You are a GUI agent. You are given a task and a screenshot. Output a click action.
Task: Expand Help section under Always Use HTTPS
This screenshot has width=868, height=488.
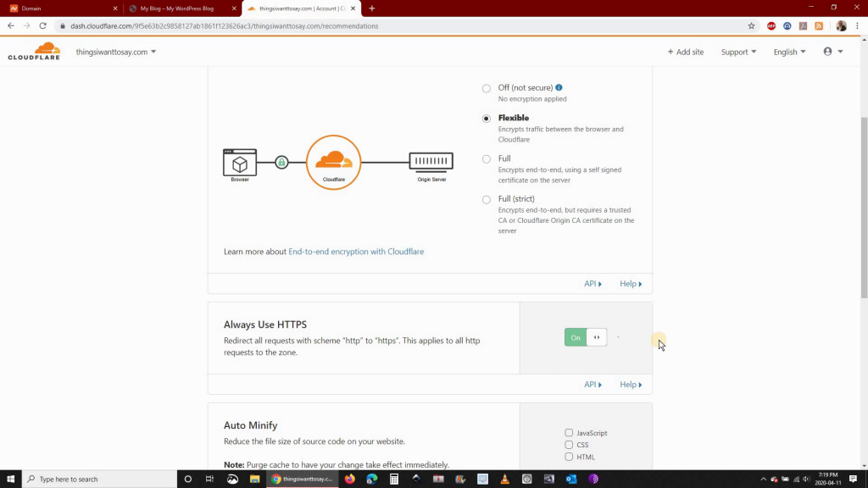click(631, 384)
